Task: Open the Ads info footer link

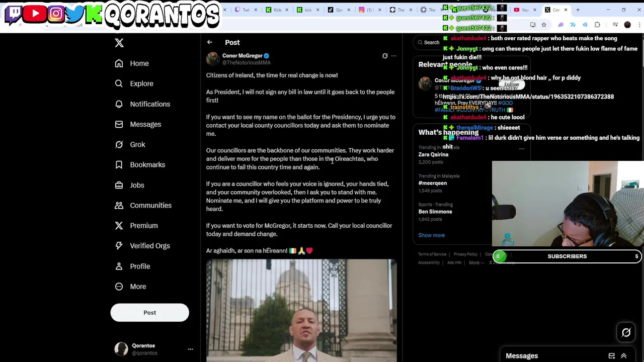Action: (454, 262)
